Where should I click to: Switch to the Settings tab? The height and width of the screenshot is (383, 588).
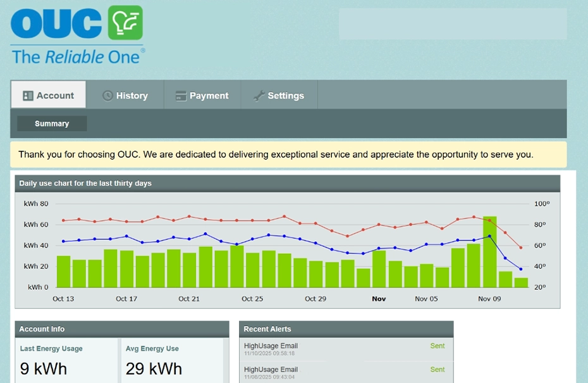click(x=279, y=96)
